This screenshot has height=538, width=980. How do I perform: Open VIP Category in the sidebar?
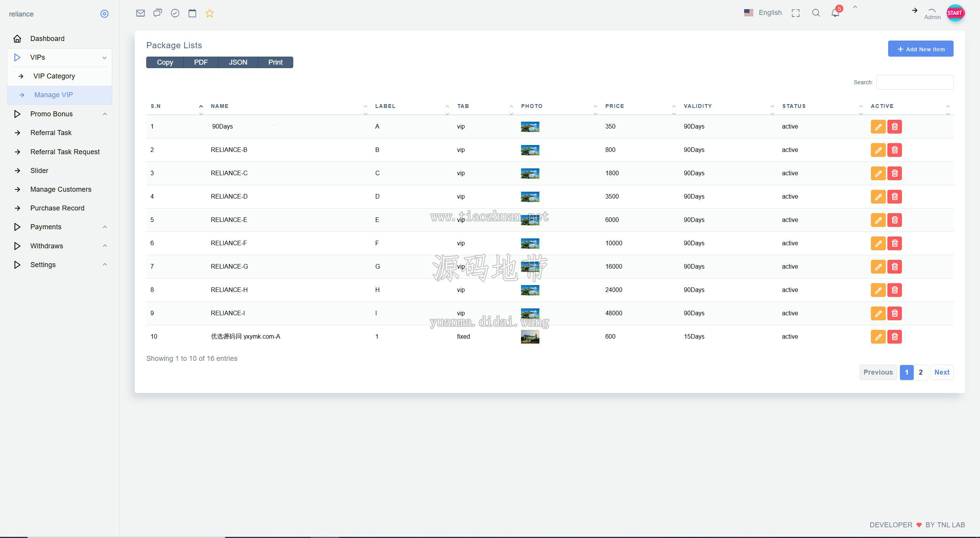(54, 76)
